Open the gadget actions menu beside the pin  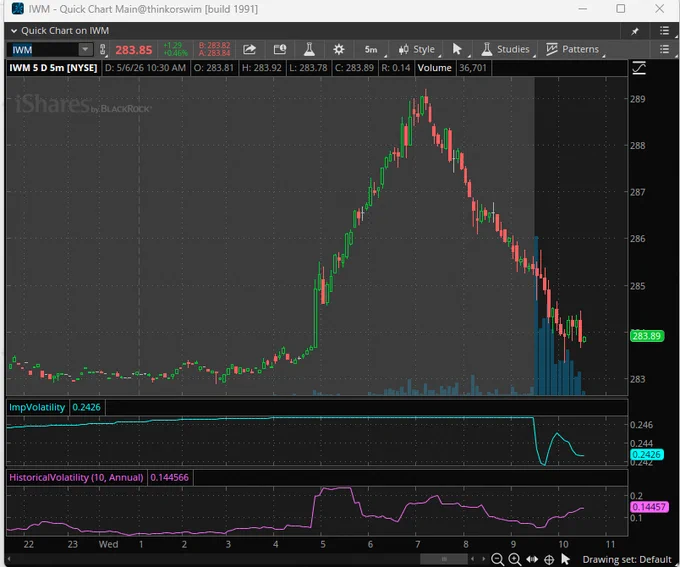[664, 30]
